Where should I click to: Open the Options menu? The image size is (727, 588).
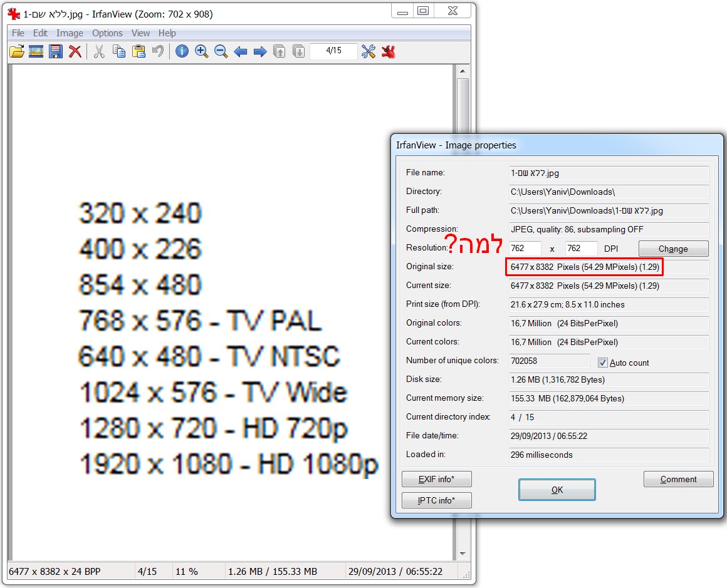pos(107,33)
